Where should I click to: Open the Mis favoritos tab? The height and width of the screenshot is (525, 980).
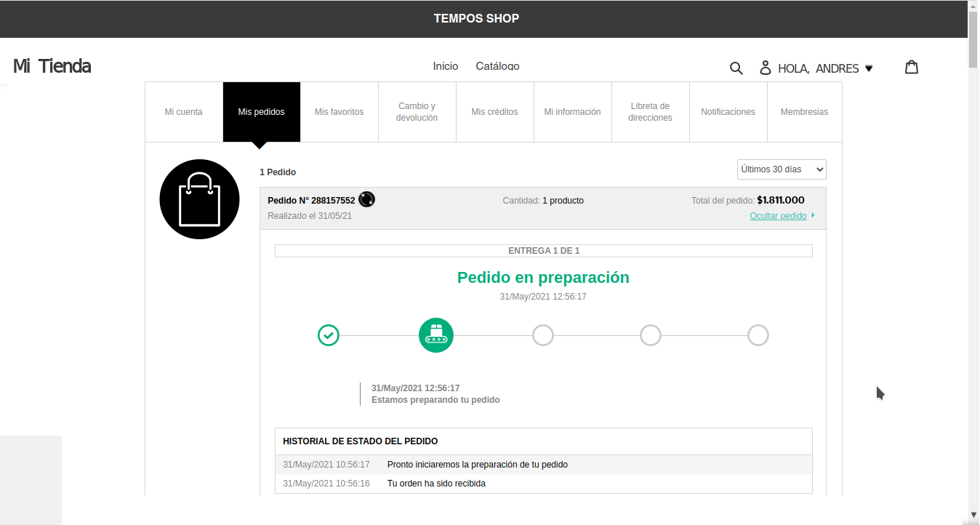[340, 112]
